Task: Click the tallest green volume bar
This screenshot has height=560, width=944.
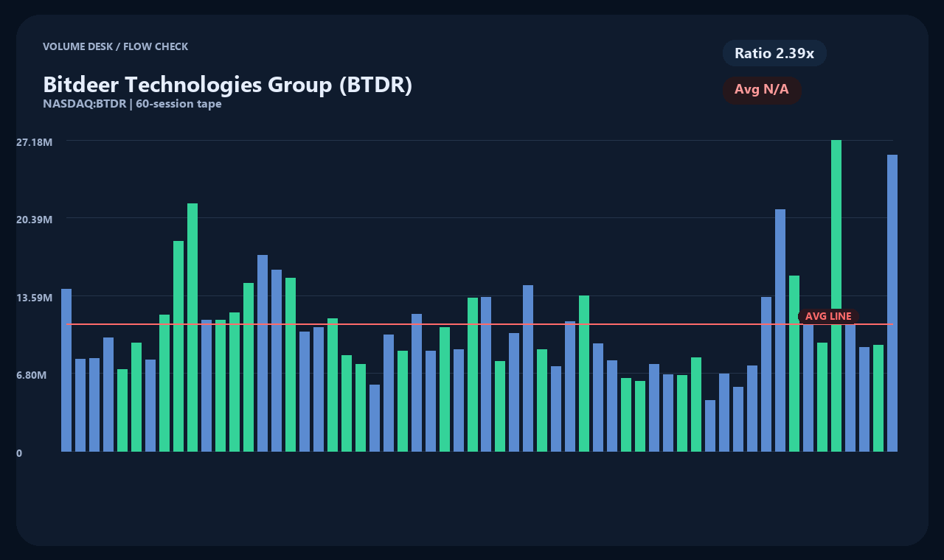Action: 836,295
